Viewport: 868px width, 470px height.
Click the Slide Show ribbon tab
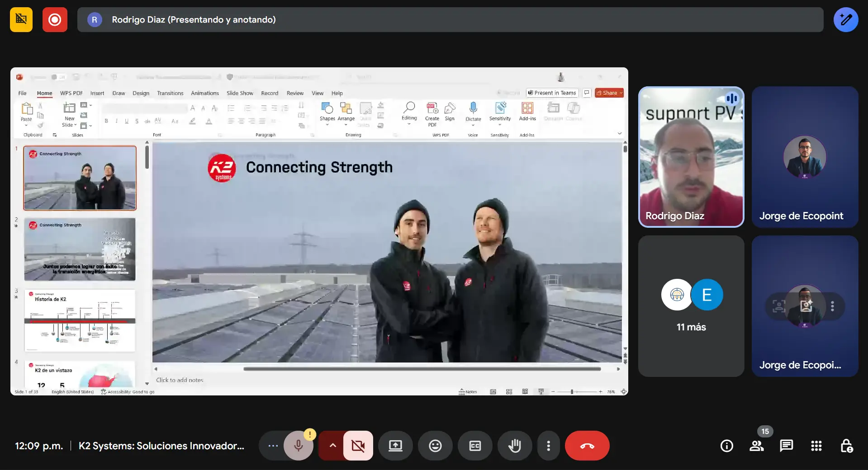(240, 93)
